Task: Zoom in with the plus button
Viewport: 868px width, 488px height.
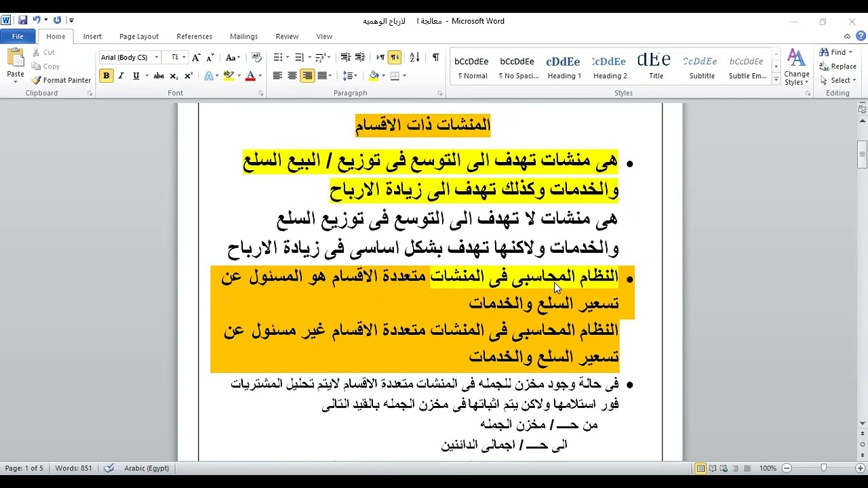Action: 861,468
